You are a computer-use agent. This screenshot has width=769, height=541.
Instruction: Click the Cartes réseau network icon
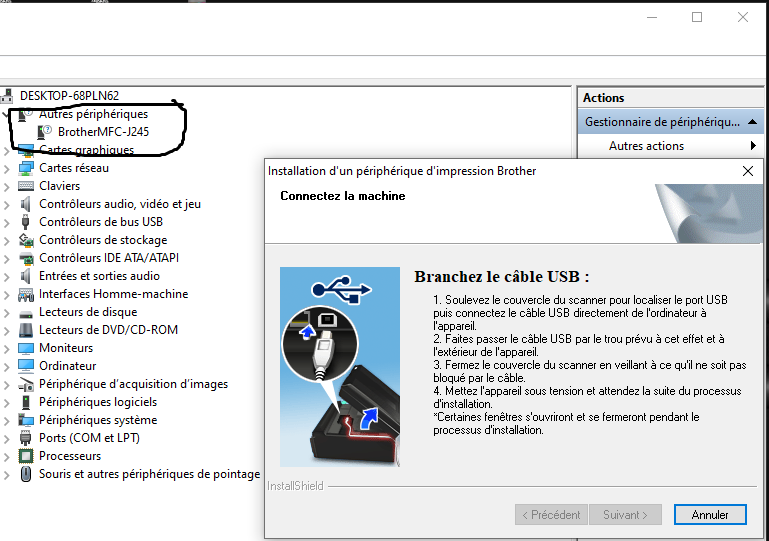pos(26,168)
